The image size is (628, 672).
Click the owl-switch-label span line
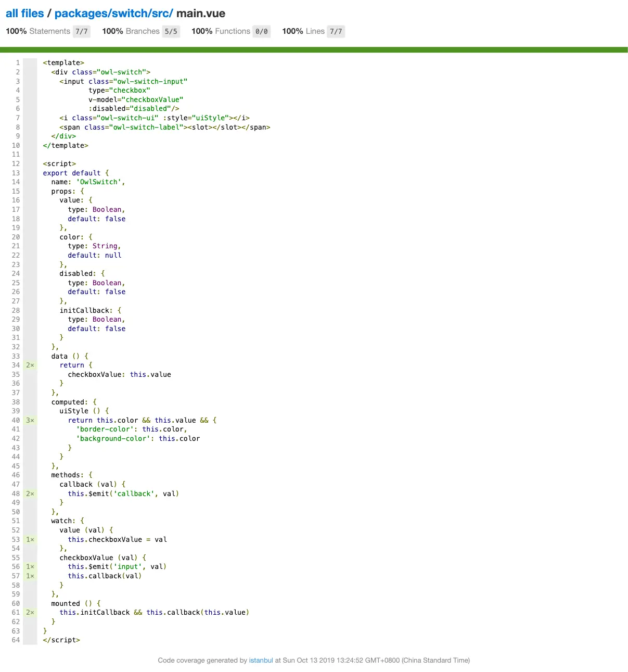click(x=165, y=127)
